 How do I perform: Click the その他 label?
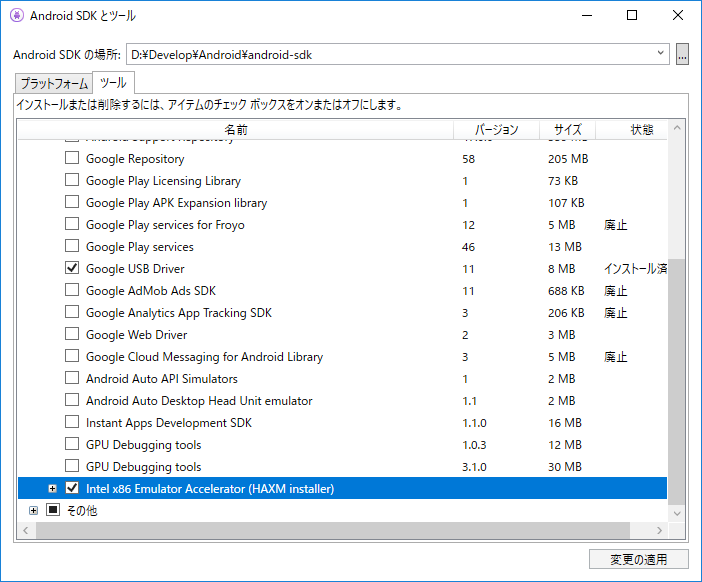[x=81, y=511]
